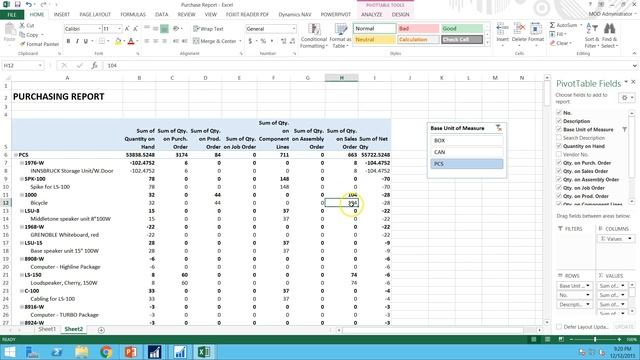The image size is (640, 360).
Task: Uncheck the Base Unit of Measure field
Action: 559,129
